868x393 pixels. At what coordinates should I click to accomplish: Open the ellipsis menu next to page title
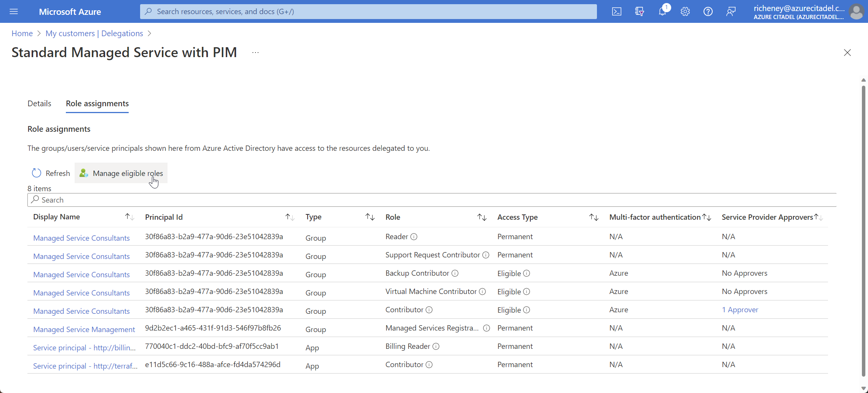255,52
